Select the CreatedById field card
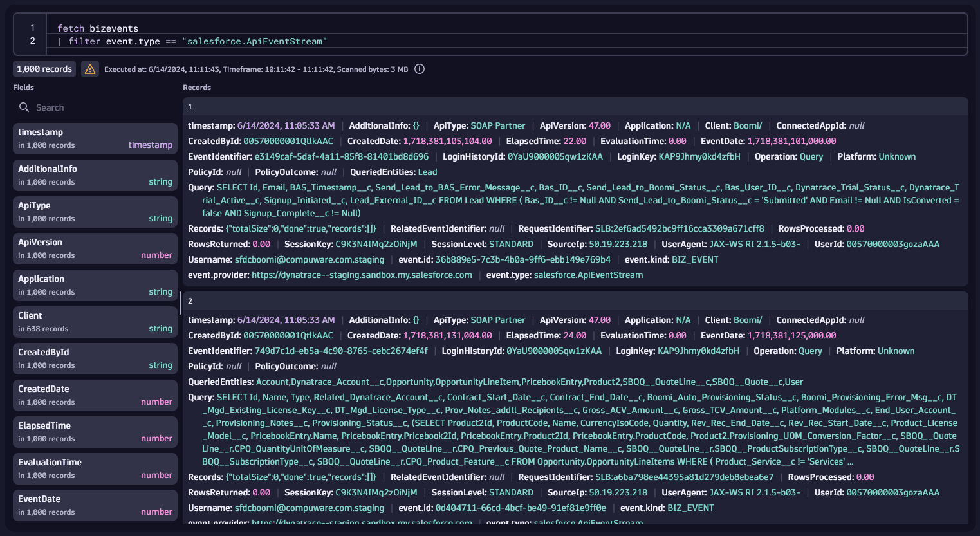Viewport: 980px width, 536px height. tap(95, 358)
